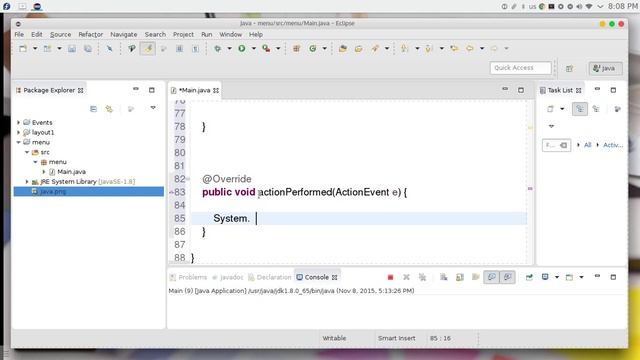Open the New file dropdown arrow
The height and width of the screenshot is (360, 640).
pyautogui.click(x=35, y=49)
